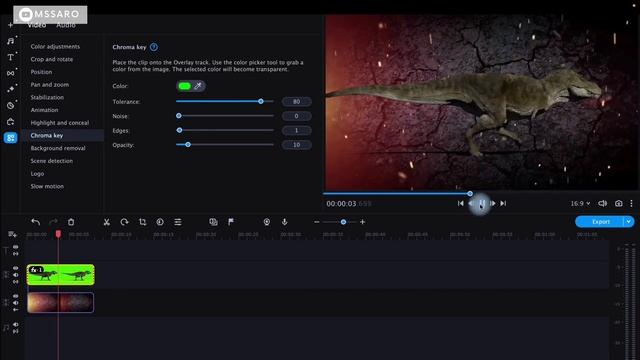Toggle visibility of the titles track
Screen dimensions: 640x360
coord(16,247)
